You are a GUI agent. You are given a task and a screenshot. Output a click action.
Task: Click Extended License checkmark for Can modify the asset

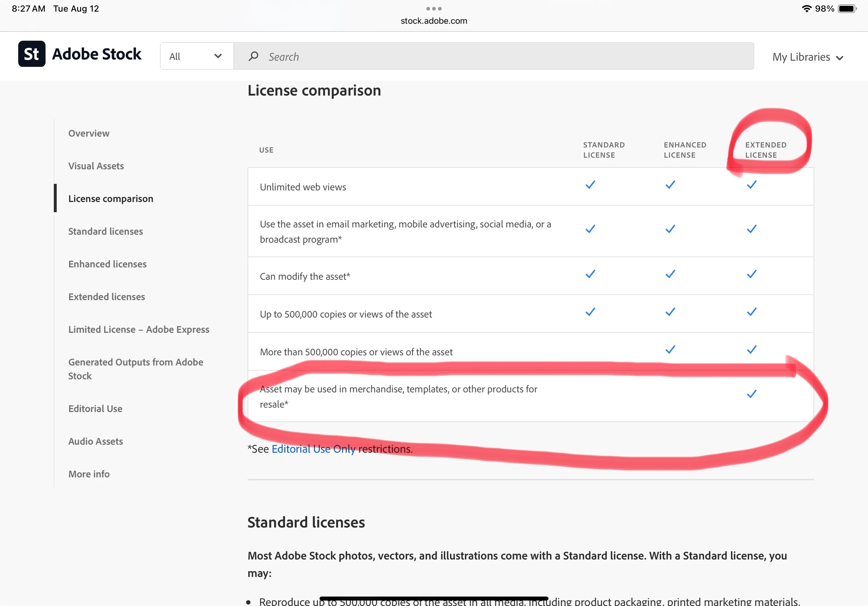pyautogui.click(x=752, y=274)
